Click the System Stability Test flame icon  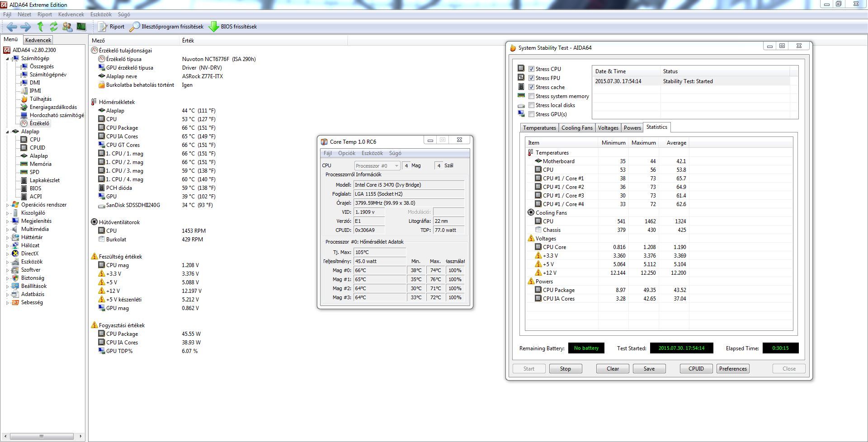pos(513,48)
